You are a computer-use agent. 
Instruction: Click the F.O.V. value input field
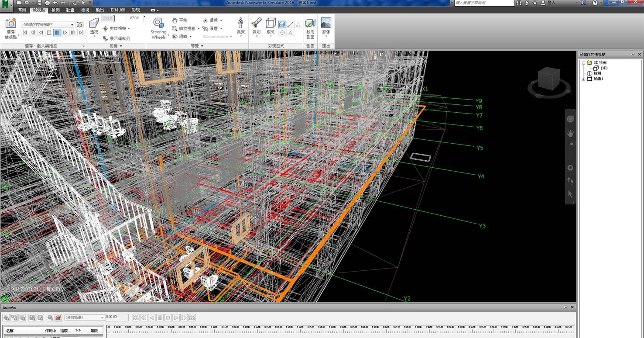pos(134,18)
